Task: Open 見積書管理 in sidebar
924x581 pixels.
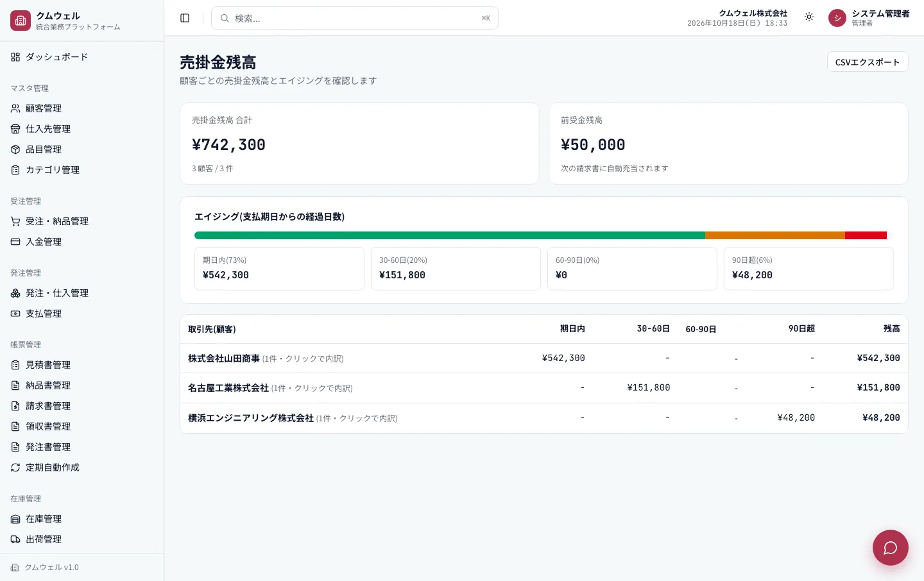Action: click(82, 365)
